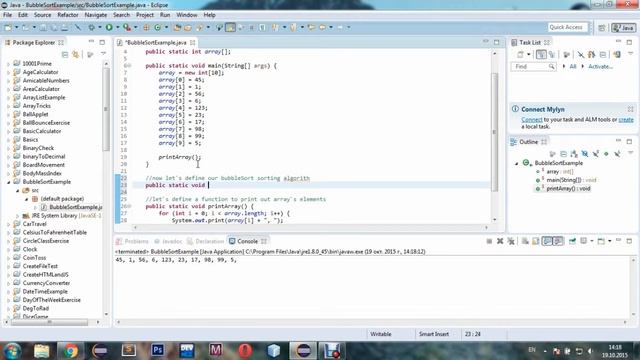Open Display Selected Console dropdown
The height and width of the screenshot is (360, 640).
592,241
